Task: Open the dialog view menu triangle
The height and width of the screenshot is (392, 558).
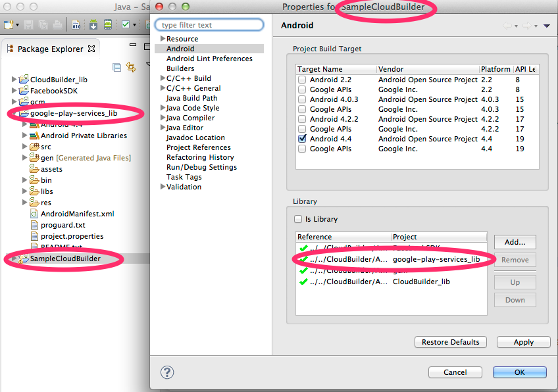Action: pyautogui.click(x=546, y=26)
